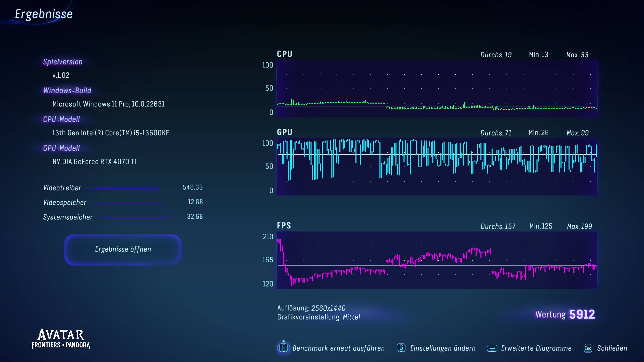This screenshot has width=644, height=362.
Task: Click the Spielversion heading
Action: click(x=63, y=62)
